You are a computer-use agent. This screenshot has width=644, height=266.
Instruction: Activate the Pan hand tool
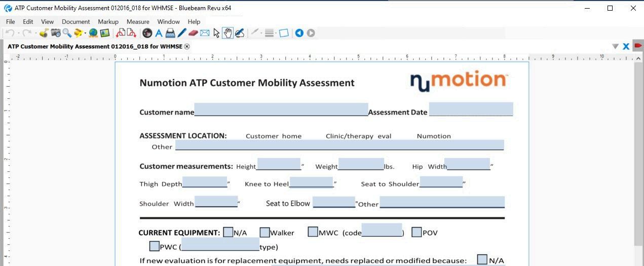point(228,33)
